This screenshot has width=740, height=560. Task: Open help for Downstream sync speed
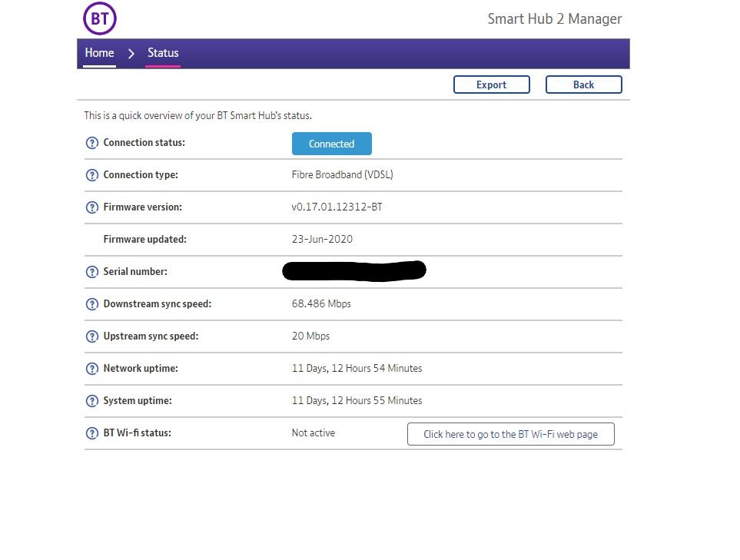coord(92,304)
